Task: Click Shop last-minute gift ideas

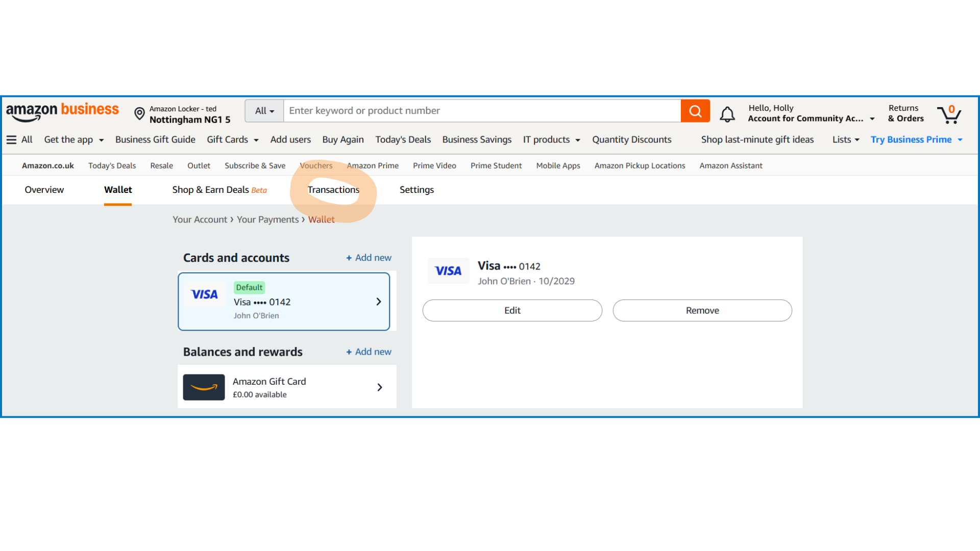Action: click(757, 140)
